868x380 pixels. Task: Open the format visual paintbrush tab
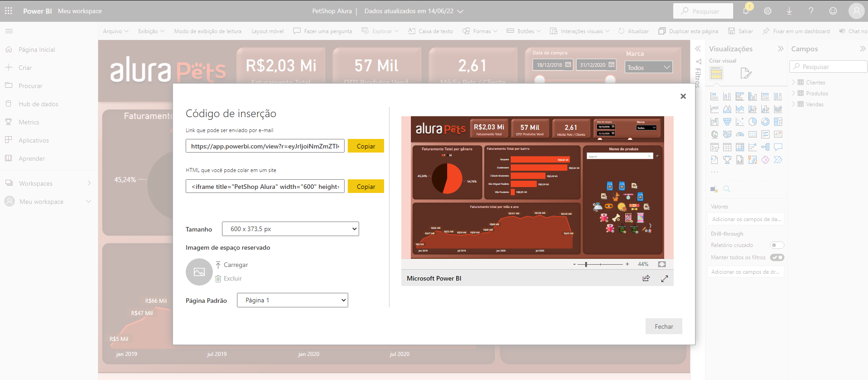click(x=746, y=73)
